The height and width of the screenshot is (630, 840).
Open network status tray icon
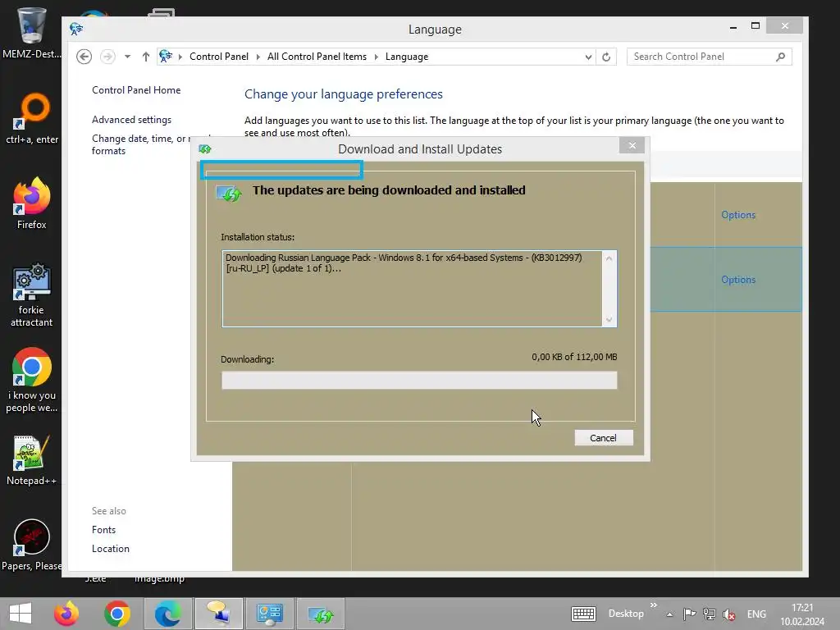pos(710,614)
